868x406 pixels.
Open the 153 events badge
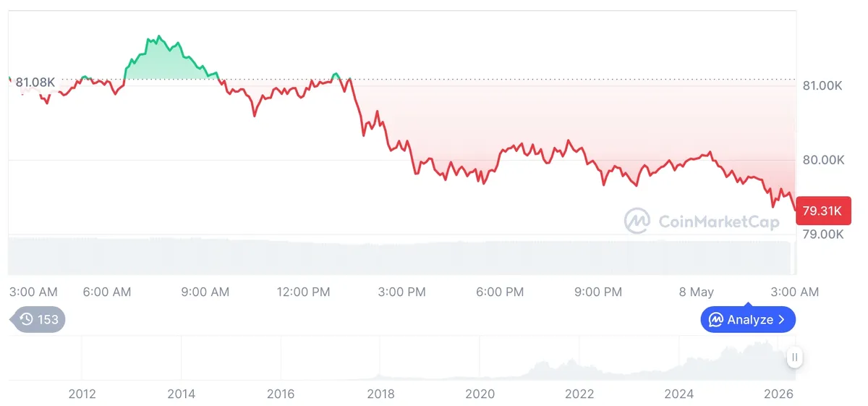(38, 319)
